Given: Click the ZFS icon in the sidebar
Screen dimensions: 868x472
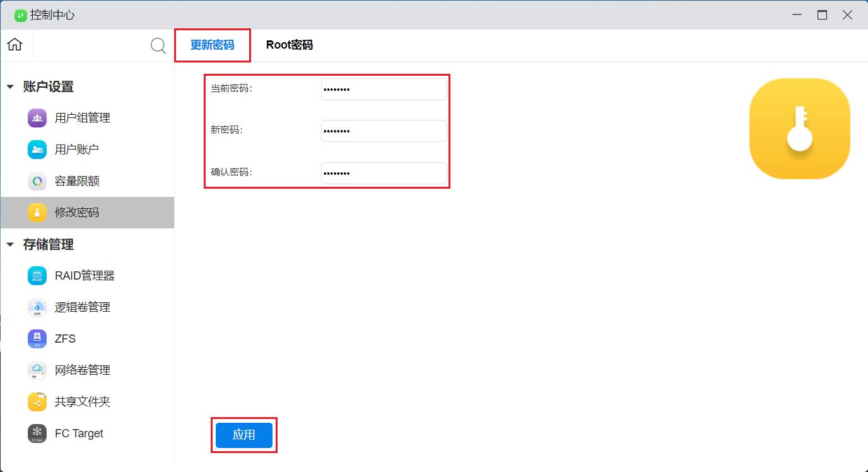Looking at the screenshot, I should [x=37, y=339].
